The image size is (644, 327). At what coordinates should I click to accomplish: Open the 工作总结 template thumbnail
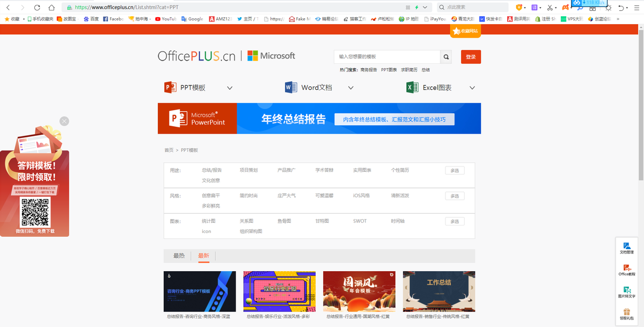[x=439, y=292]
